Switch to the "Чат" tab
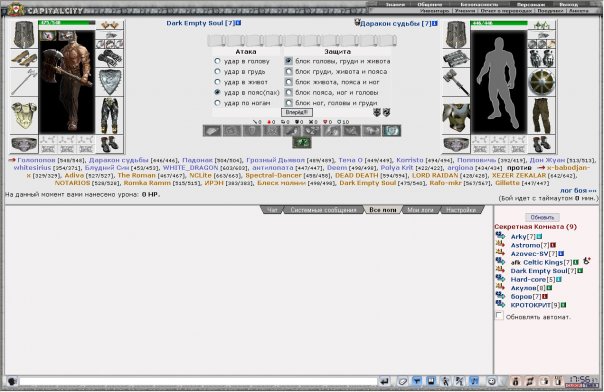The image size is (604, 392). 272,210
